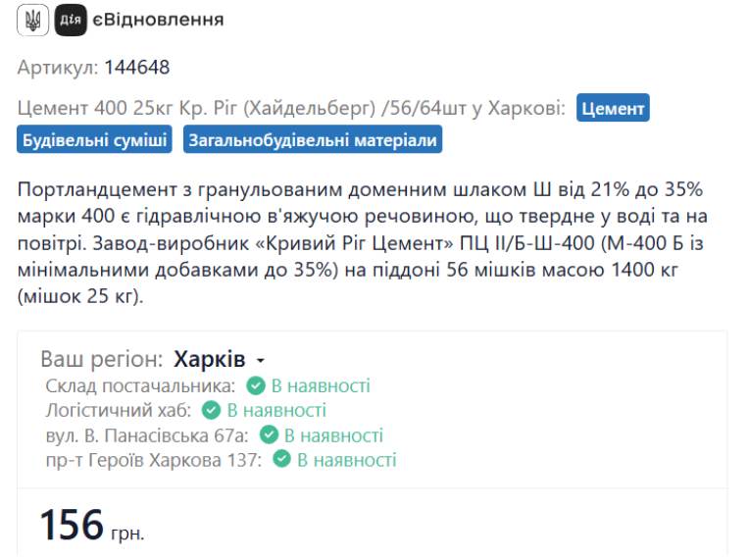Click the 156 грн. price
749x560 pixels.
pos(92,525)
